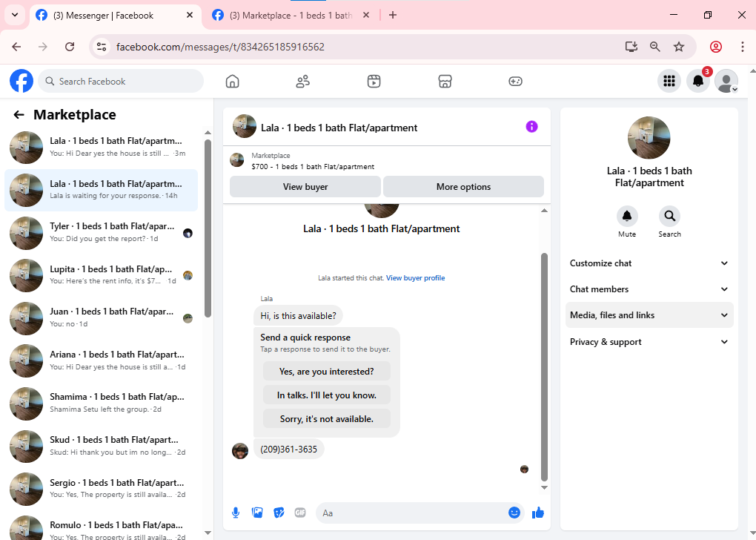Expand the Chat members section
This screenshot has height=540, width=756.
pyautogui.click(x=649, y=289)
